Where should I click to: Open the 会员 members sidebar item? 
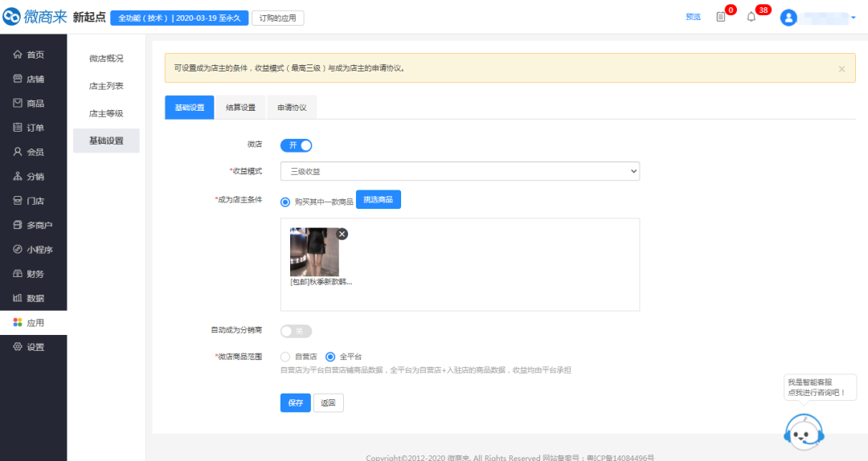pyautogui.click(x=33, y=152)
